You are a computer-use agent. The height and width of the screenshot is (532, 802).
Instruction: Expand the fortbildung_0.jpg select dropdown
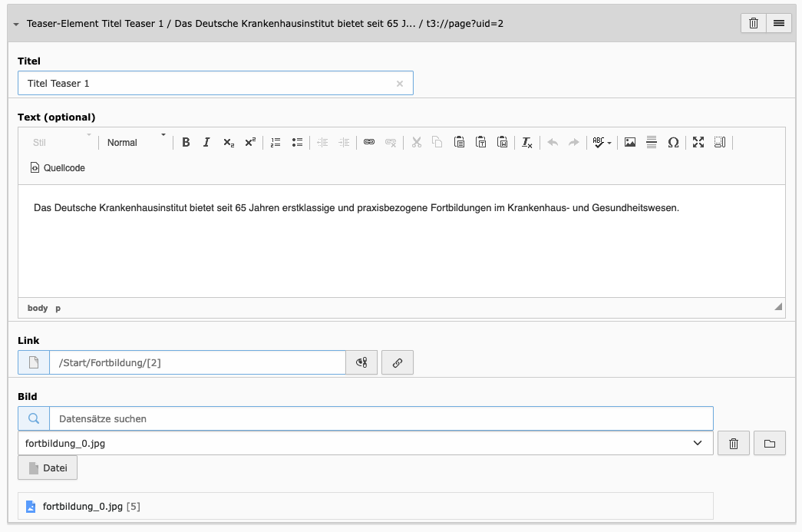697,443
